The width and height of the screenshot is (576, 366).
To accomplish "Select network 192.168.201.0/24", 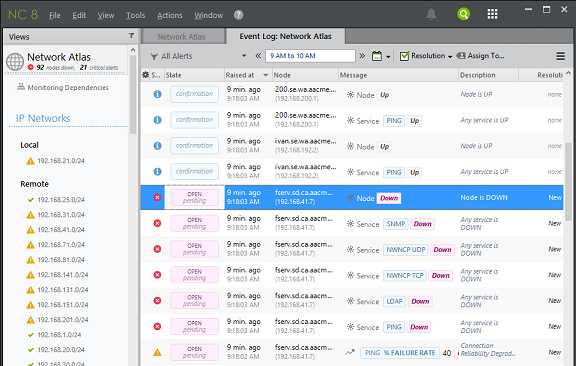I will point(63,320).
